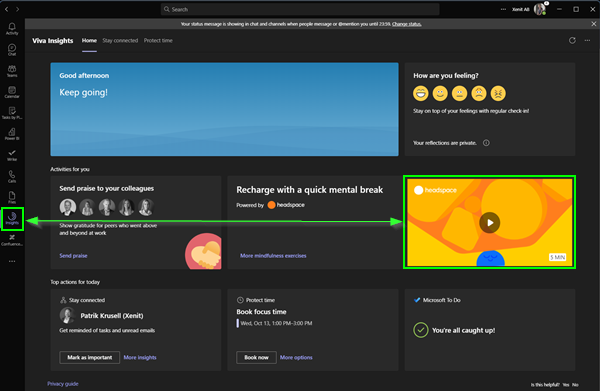The width and height of the screenshot is (600, 391).
Task: Navigate forward with the forward arrow
Action: [17, 9]
